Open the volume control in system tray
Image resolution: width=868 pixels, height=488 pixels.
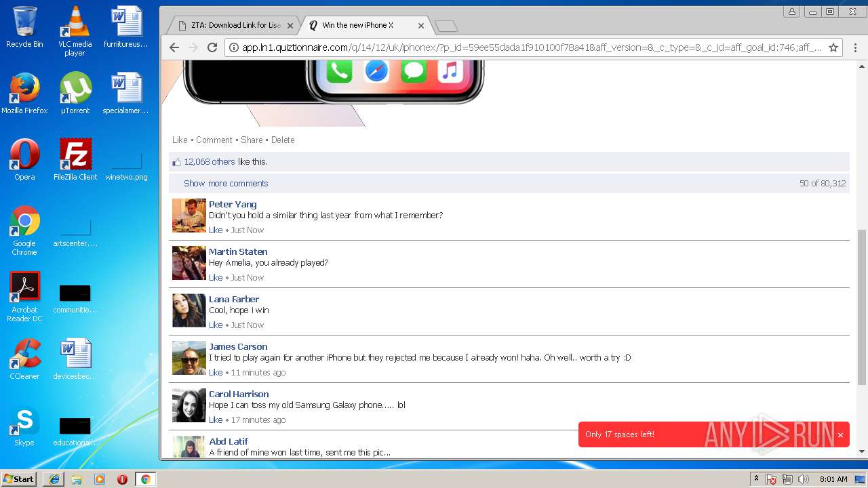click(804, 479)
